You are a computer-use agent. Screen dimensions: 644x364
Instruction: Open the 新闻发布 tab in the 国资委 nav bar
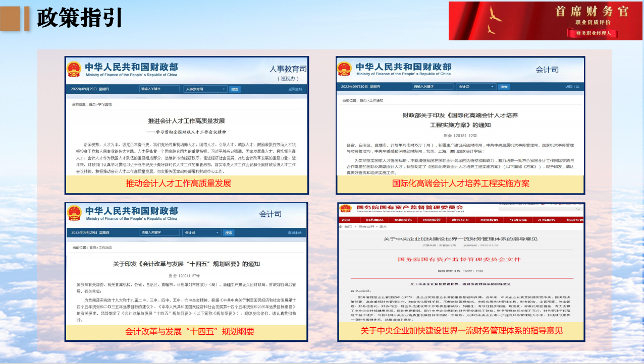[403, 220]
